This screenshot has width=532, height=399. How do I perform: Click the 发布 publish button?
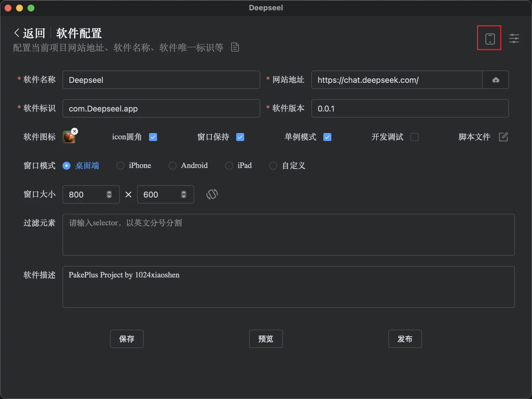point(405,339)
